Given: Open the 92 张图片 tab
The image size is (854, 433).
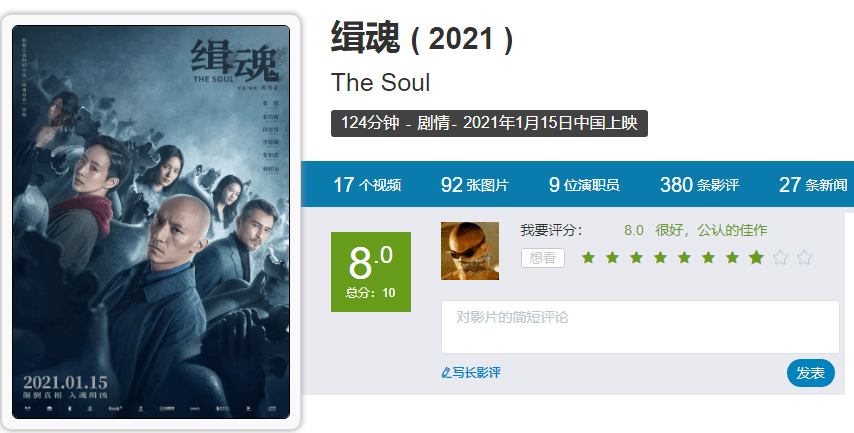Looking at the screenshot, I should (474, 185).
